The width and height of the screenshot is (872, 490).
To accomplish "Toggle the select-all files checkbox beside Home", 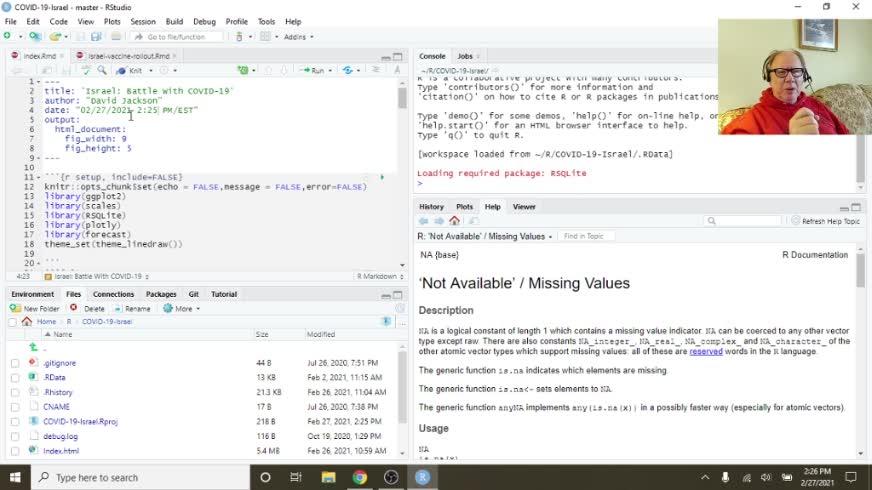I will tap(12, 322).
